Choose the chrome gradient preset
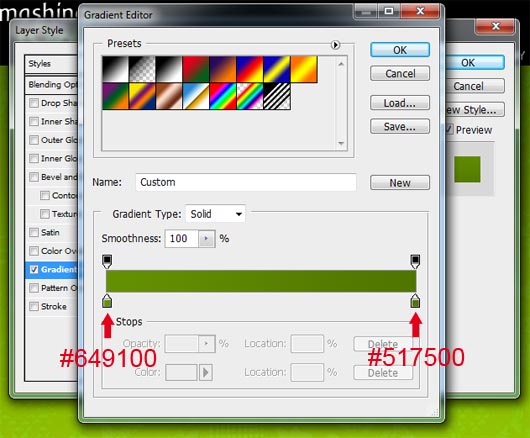Image resolution: width=530 pixels, height=438 pixels. 196,96
